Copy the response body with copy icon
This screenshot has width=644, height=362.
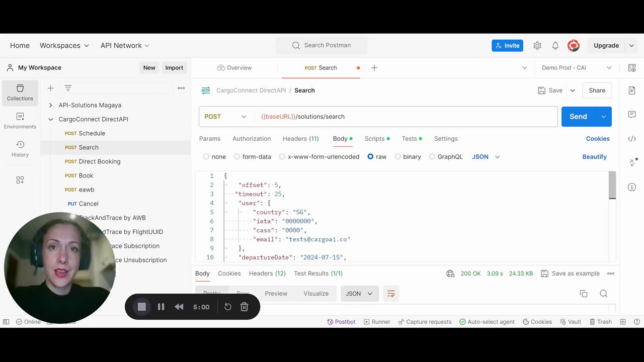pyautogui.click(x=584, y=294)
